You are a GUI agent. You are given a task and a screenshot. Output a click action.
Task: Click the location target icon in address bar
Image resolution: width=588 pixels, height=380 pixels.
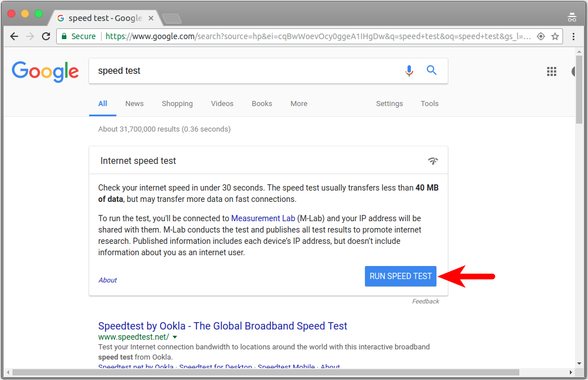coord(541,36)
